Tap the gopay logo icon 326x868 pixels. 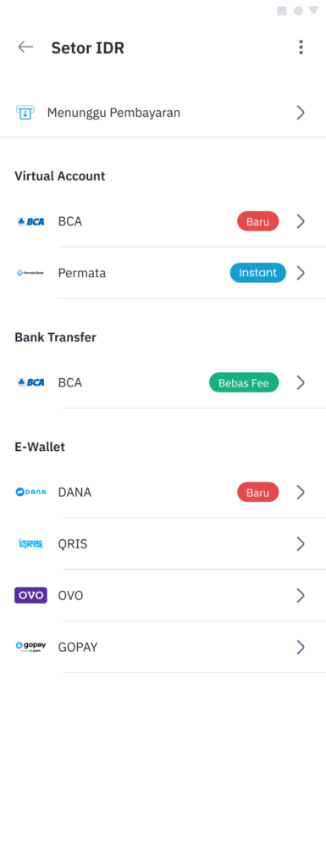[30, 647]
